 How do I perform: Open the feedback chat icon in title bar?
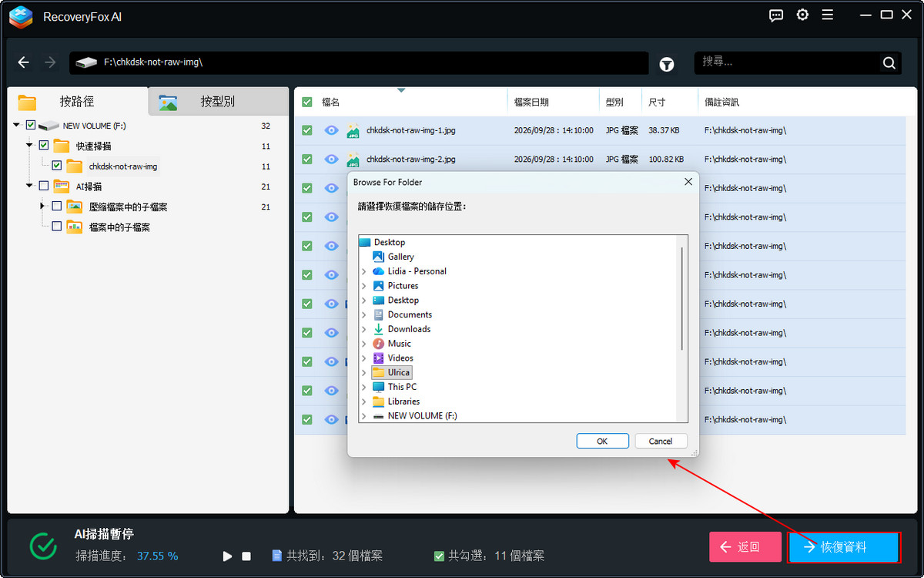(776, 15)
